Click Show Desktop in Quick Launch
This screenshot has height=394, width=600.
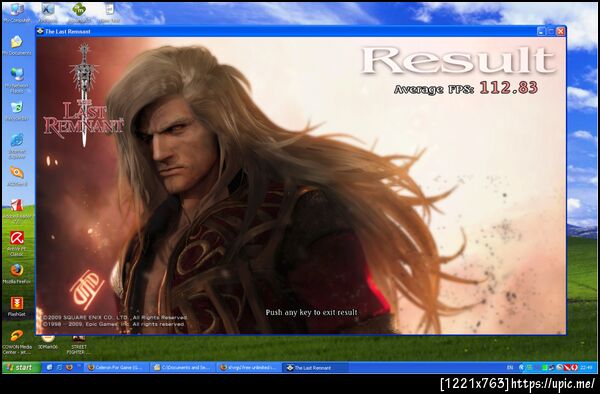(49, 367)
